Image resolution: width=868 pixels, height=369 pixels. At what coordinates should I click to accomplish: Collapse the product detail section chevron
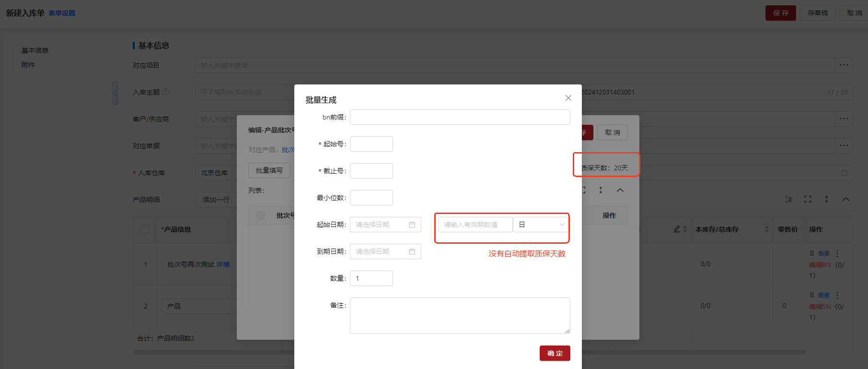point(846,199)
